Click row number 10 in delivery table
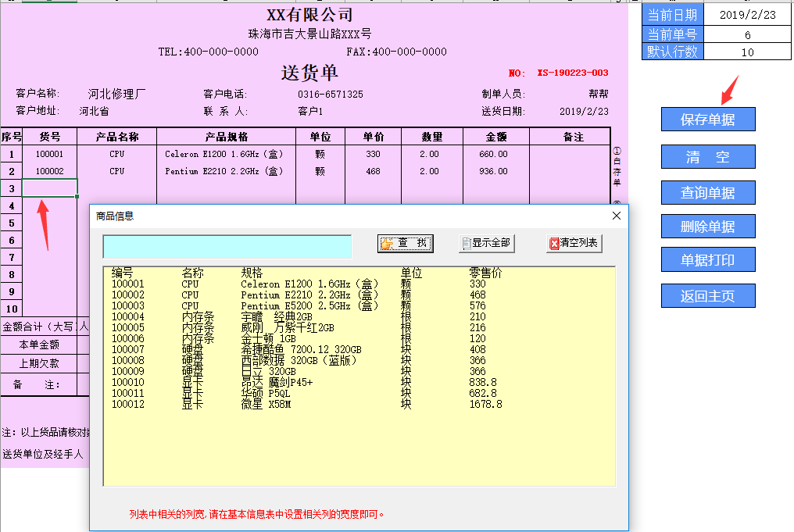794x532 pixels. (12, 309)
